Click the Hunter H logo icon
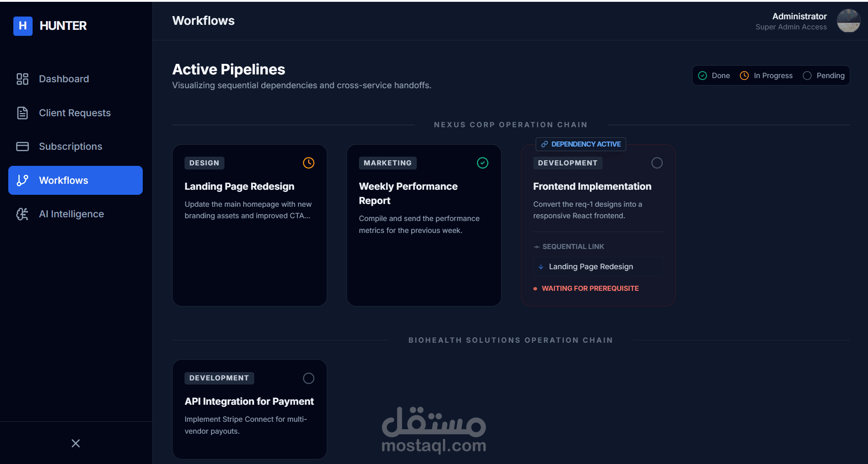 click(23, 26)
